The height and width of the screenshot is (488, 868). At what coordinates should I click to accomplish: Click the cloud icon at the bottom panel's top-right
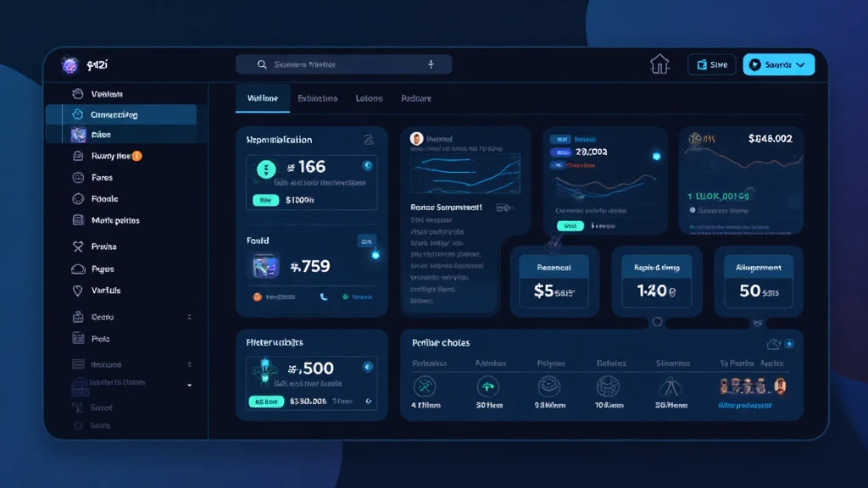[773, 344]
